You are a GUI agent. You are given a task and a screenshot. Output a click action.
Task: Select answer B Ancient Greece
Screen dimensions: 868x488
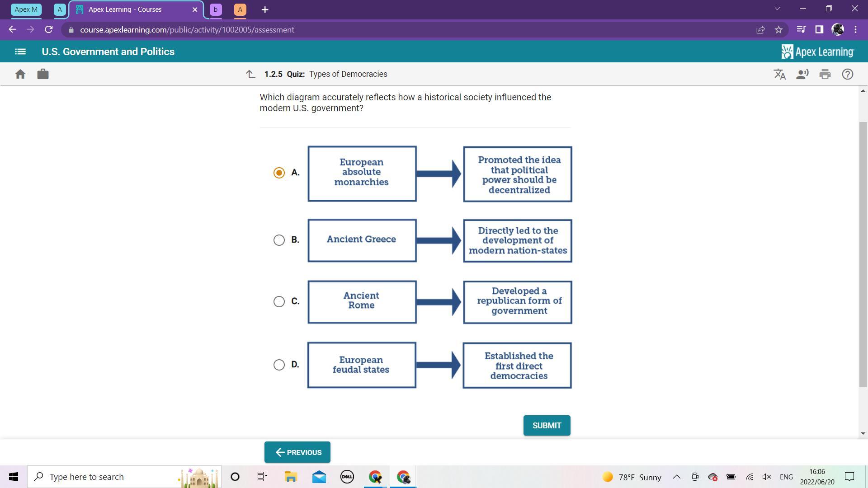[279, 240]
